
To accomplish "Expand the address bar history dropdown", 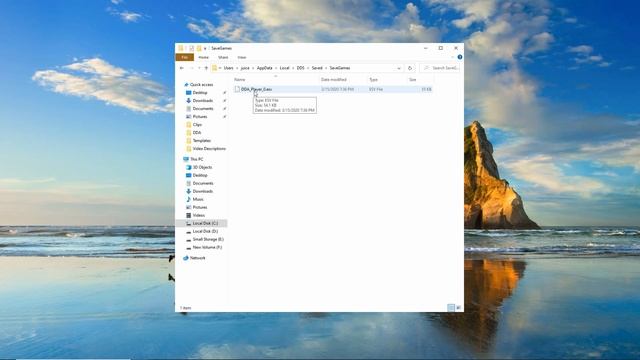I will tap(399, 68).
